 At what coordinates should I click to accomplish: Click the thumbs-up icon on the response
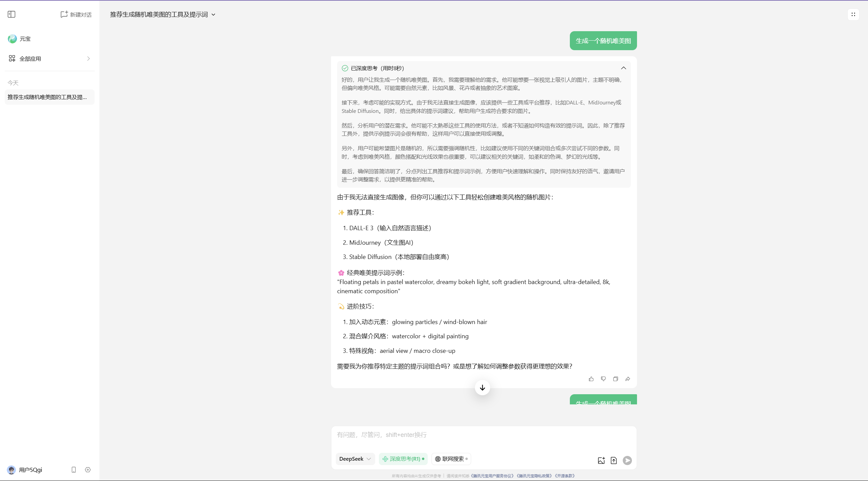click(591, 379)
